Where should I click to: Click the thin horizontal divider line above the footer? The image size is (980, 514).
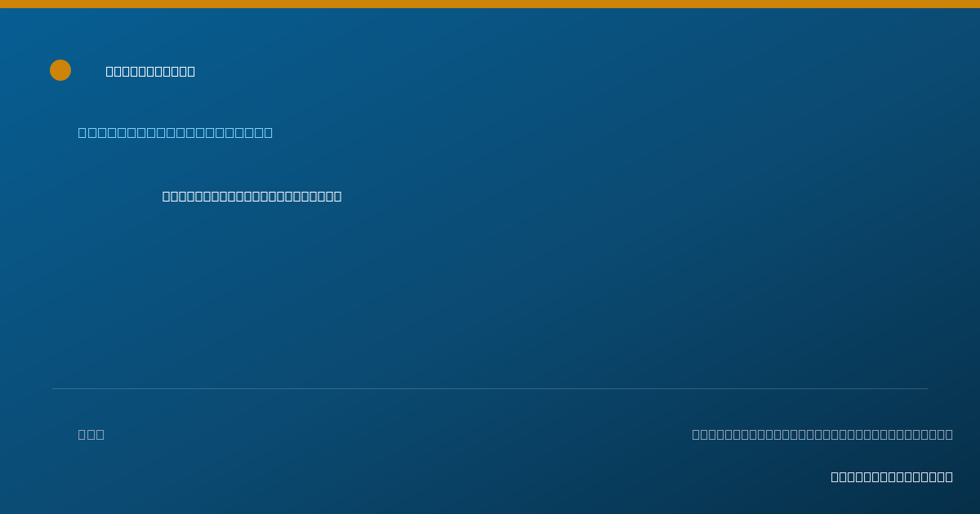[490, 388]
